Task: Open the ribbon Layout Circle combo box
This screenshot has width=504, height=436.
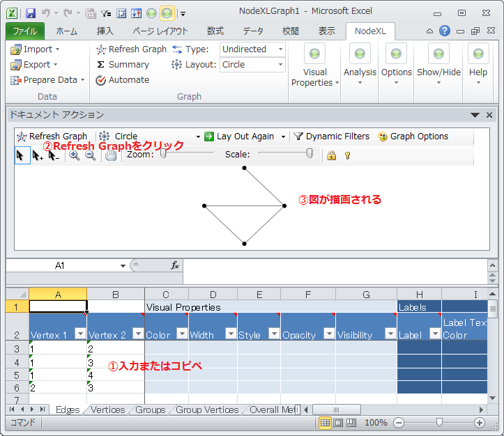Action: click(x=252, y=65)
